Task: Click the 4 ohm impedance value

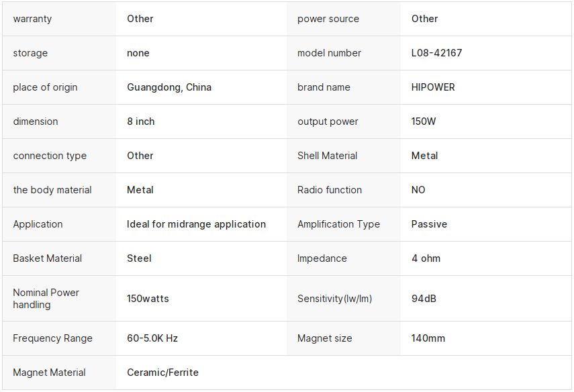Action: point(426,258)
